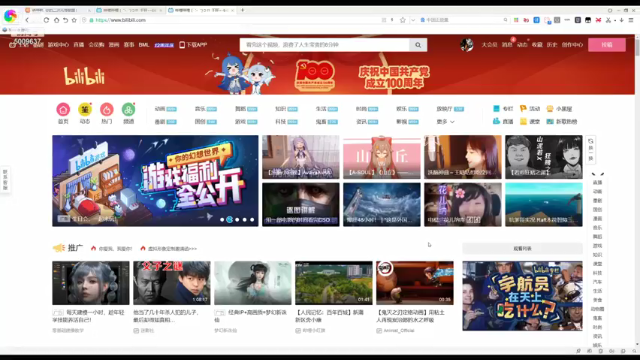
Task: Open 游戏中心 in the top navigation
Action: point(58,45)
